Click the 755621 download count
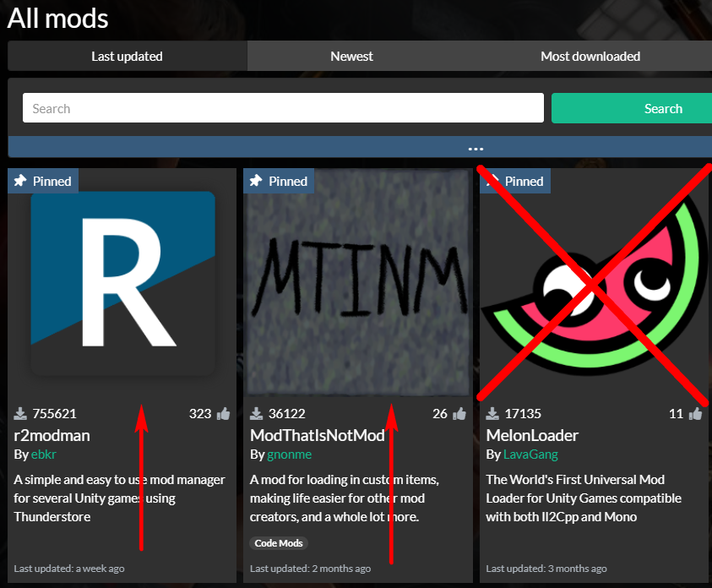The height and width of the screenshot is (588, 712). pos(55,414)
